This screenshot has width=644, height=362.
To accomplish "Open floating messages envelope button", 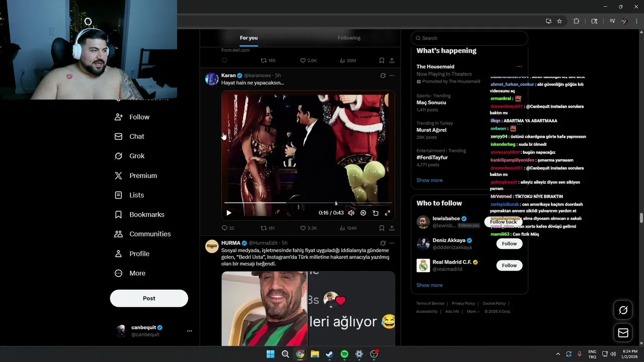I will click(x=623, y=333).
